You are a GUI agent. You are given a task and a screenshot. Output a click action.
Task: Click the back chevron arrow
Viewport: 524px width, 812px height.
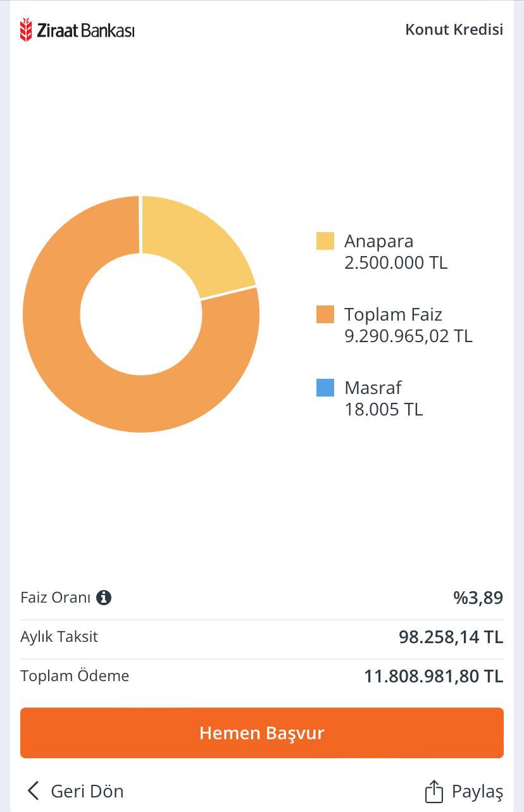pyautogui.click(x=34, y=790)
